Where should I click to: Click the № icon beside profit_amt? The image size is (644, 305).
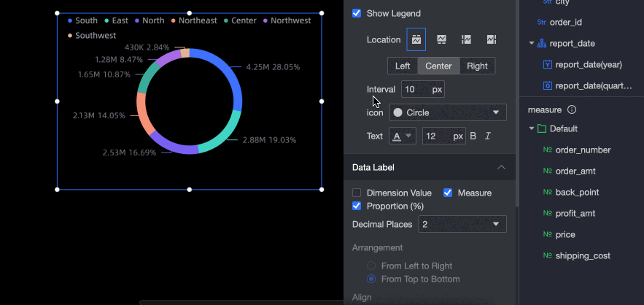(x=548, y=213)
